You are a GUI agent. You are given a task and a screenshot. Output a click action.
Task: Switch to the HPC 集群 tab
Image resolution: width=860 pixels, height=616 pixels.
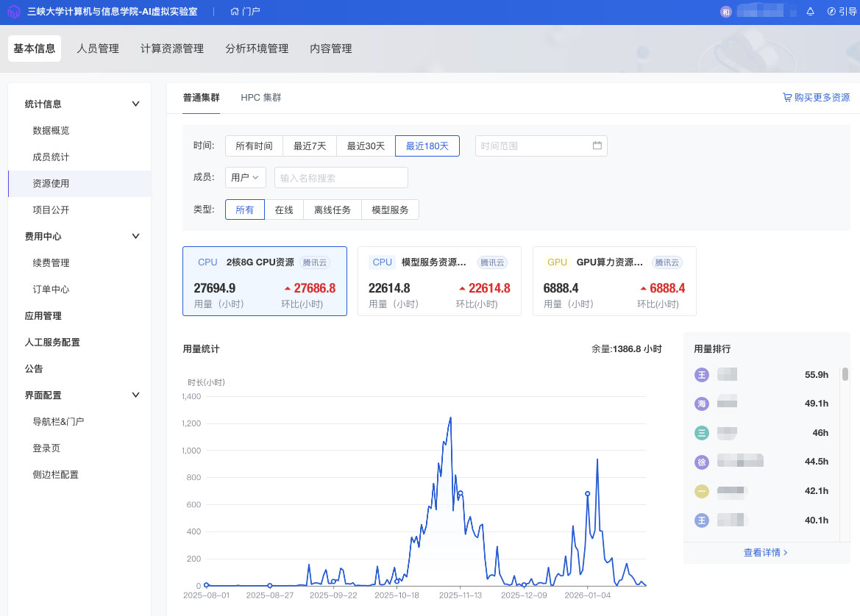click(x=260, y=98)
